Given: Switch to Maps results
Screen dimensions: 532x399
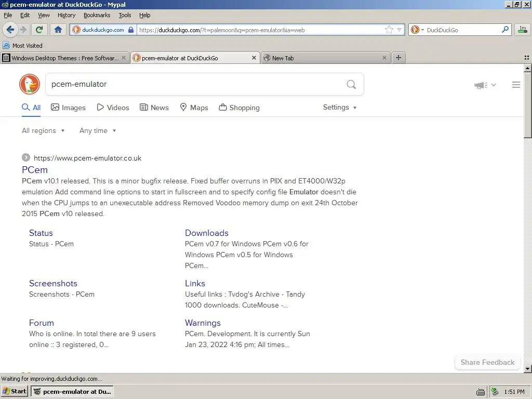Looking at the screenshot, I should click(194, 108).
